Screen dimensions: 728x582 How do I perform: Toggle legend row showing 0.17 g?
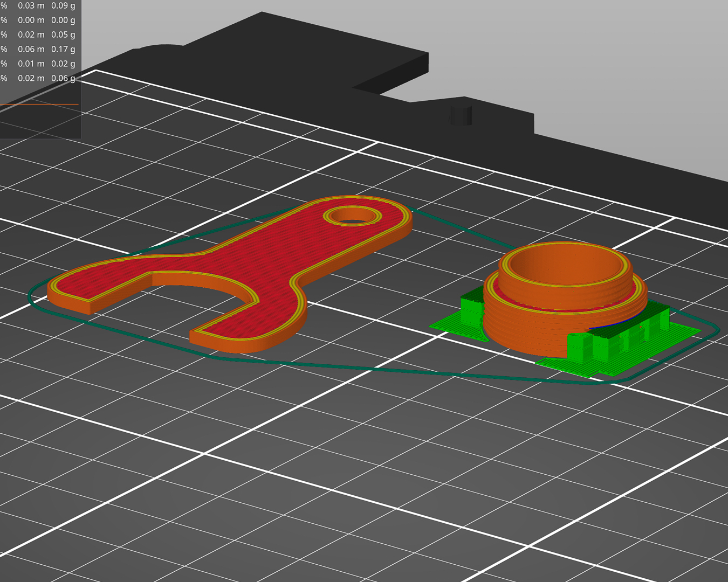pyautogui.click(x=39, y=49)
